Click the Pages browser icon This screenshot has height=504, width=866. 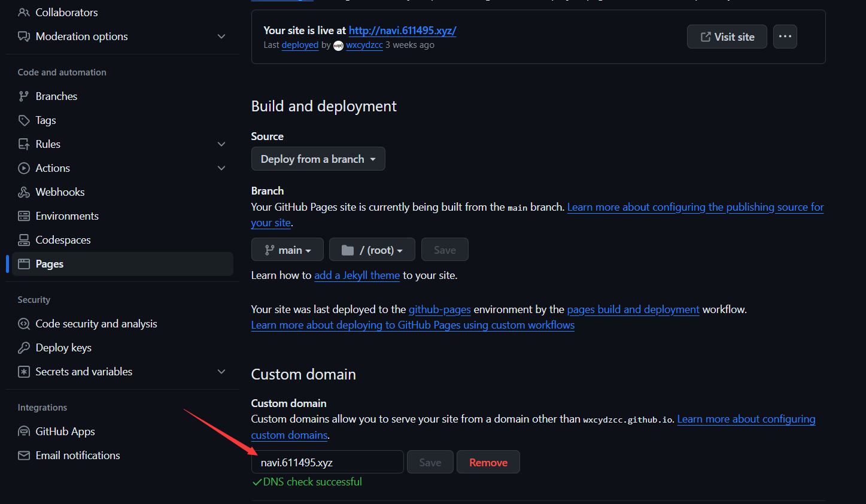click(x=24, y=264)
